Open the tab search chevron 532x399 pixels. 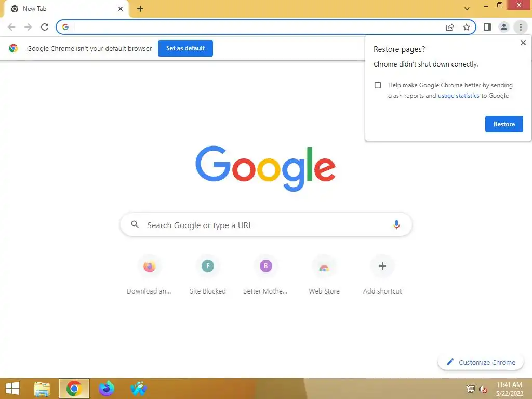467,9
